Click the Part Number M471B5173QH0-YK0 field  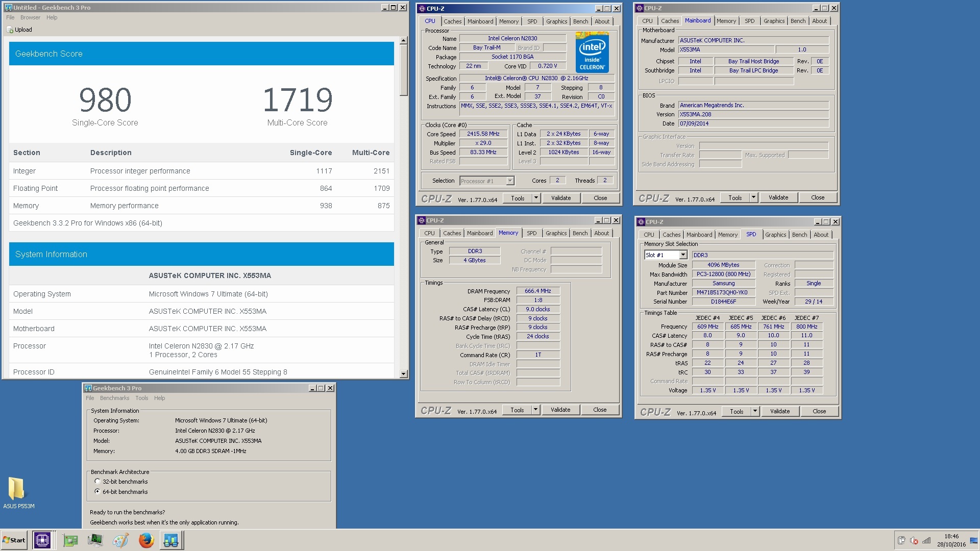pos(723,293)
